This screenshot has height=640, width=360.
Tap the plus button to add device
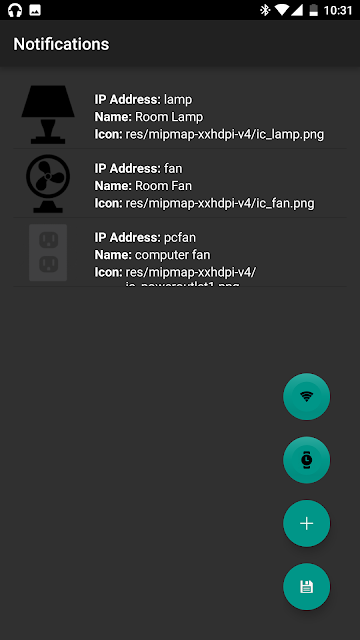[x=307, y=523]
